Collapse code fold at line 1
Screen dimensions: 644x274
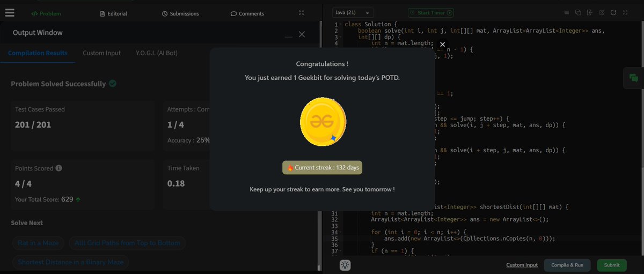click(x=341, y=25)
